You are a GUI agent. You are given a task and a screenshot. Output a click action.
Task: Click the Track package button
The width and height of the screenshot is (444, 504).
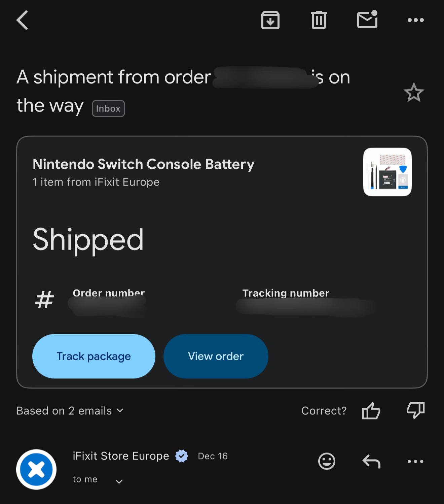[x=94, y=356]
